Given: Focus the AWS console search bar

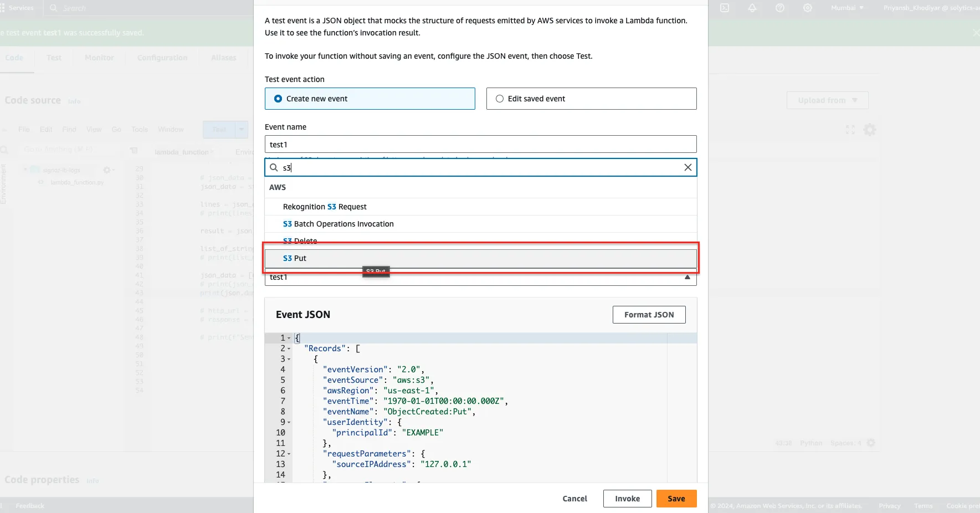Looking at the screenshot, I should coord(148,8).
